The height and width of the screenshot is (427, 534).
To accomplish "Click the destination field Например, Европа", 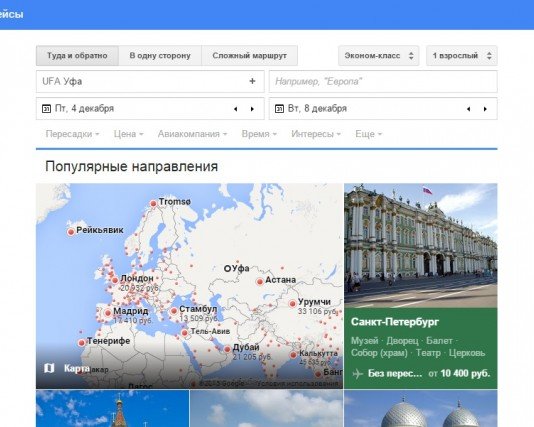I will pyautogui.click(x=383, y=81).
